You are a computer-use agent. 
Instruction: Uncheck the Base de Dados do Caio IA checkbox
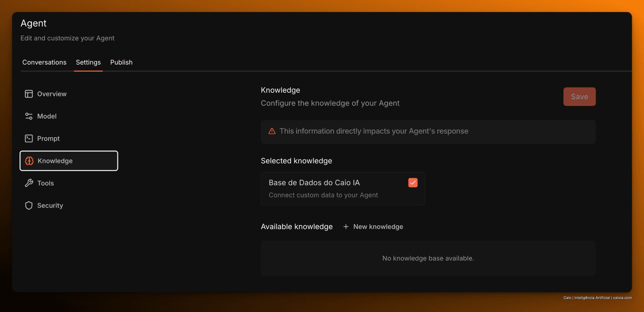click(x=413, y=183)
